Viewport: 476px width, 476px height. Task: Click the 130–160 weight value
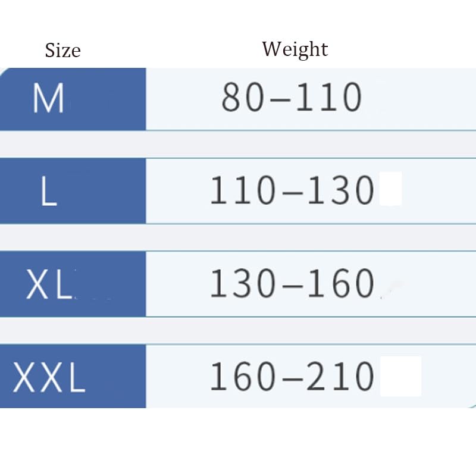[x=292, y=284]
